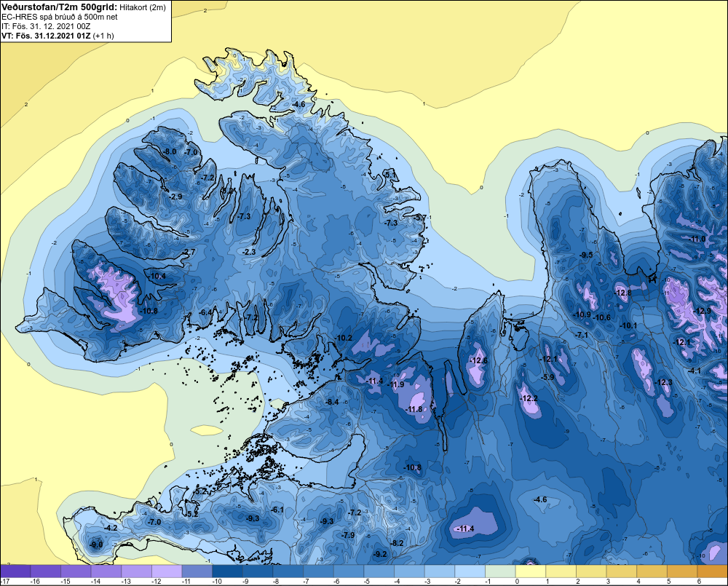Click the -8.2 temperature label

pyautogui.click(x=397, y=543)
